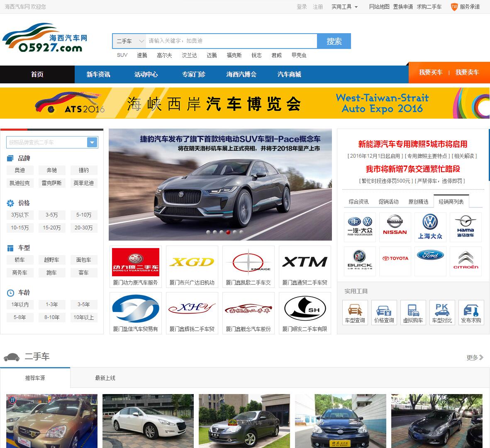
Task: Open the 更多 link for 二手车
Action: coord(475,358)
